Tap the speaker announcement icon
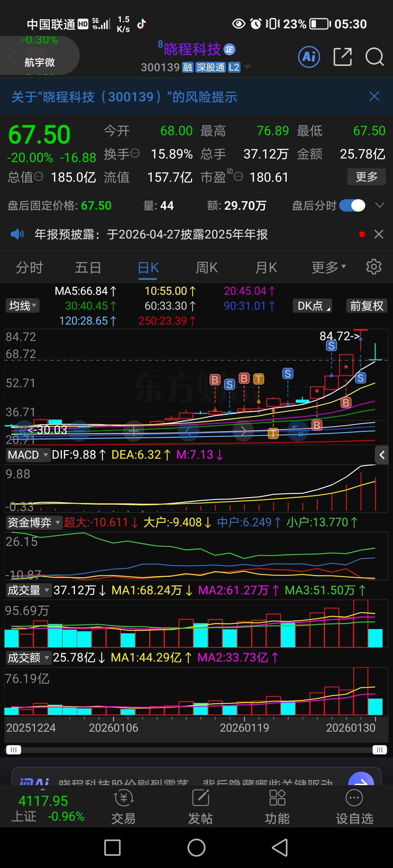Viewport: 393px width, 868px height. click(x=17, y=234)
